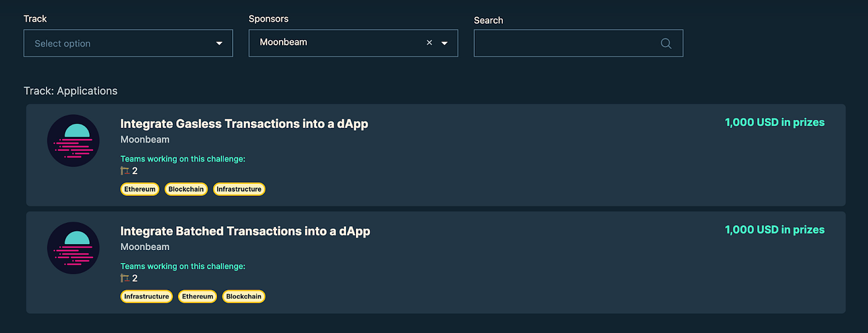Screen dimensions: 868x333
Task: Clear the Moonbeam sponsor selection
Action: [x=429, y=43]
